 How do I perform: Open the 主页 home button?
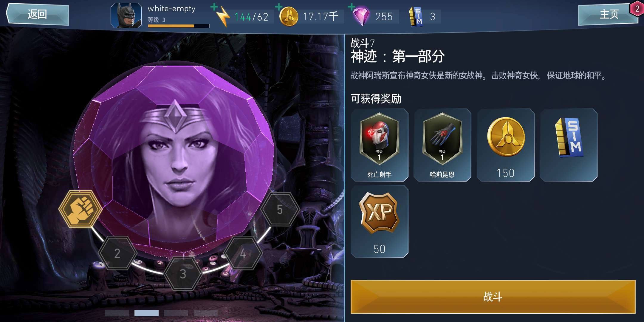coord(608,14)
